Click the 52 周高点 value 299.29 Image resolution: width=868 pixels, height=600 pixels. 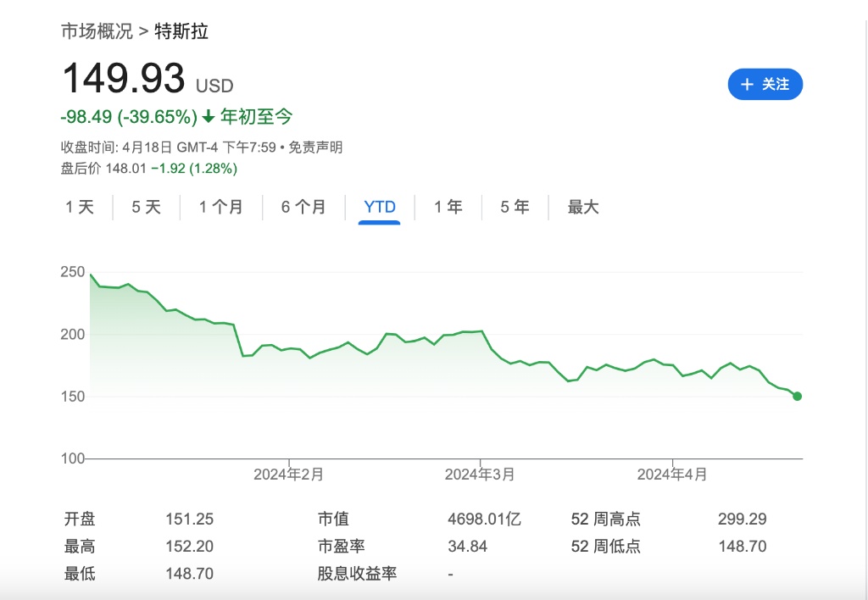point(742,519)
